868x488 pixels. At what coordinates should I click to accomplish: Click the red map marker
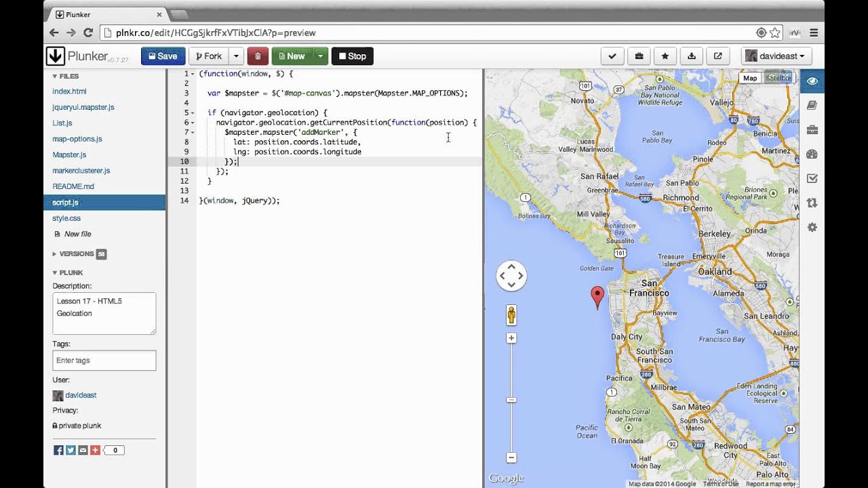point(597,298)
